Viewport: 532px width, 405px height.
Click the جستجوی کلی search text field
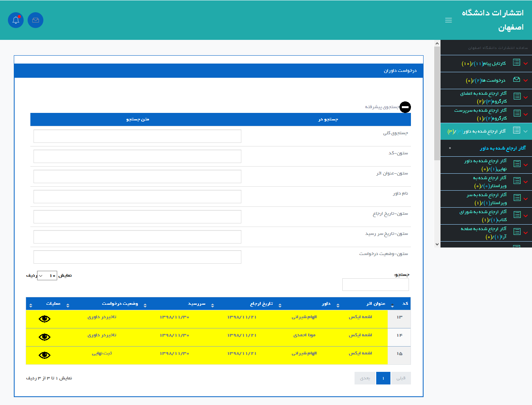pyautogui.click(x=137, y=136)
